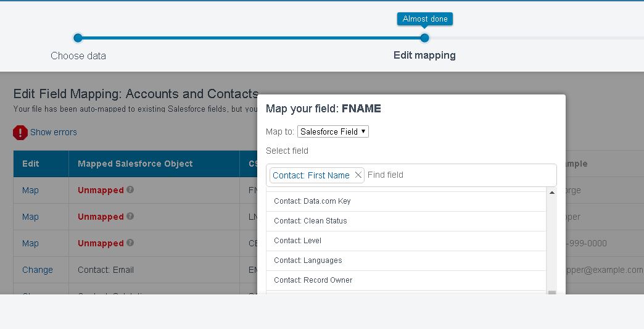This screenshot has width=644, height=329.
Task: Click Map link in second table row
Action: (x=30, y=217)
